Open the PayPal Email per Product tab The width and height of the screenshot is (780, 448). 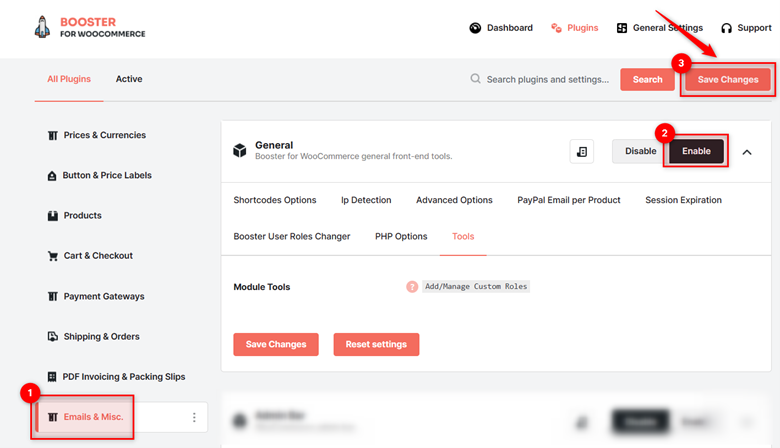[x=569, y=200]
